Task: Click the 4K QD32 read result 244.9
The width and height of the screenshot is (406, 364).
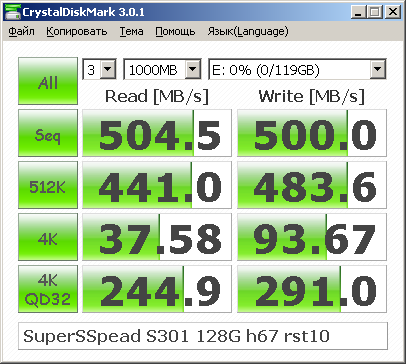Action: pyautogui.click(x=157, y=289)
